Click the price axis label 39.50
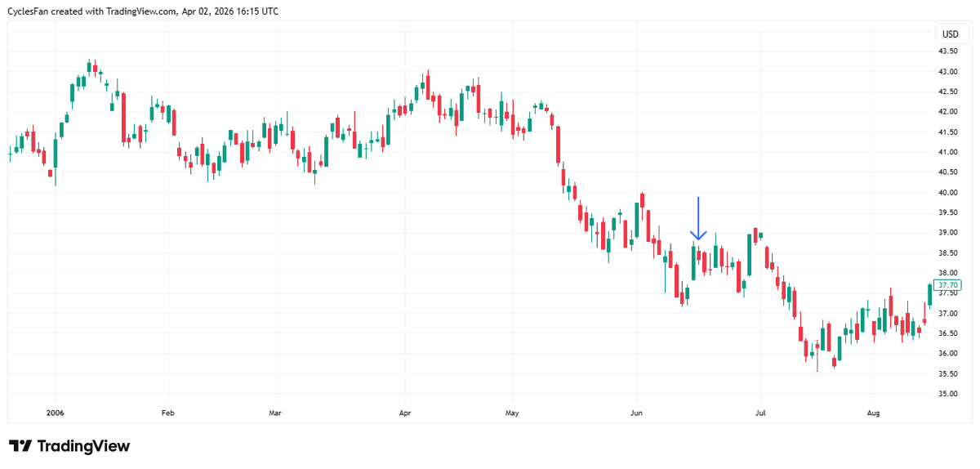The width and height of the screenshot is (980, 469). click(x=948, y=212)
